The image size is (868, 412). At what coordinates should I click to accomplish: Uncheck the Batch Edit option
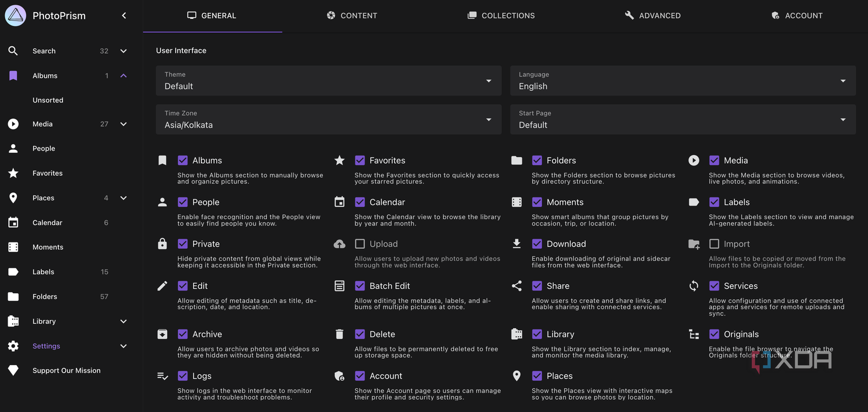tap(360, 286)
